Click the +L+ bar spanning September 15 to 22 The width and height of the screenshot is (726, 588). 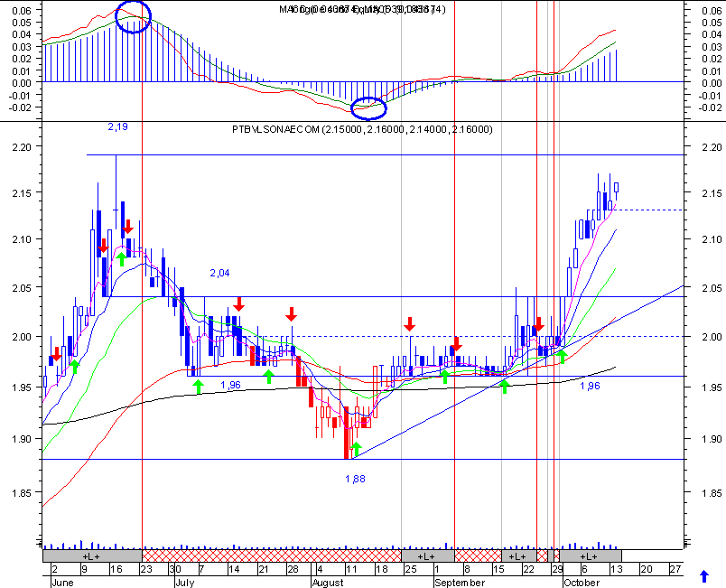tap(518, 556)
